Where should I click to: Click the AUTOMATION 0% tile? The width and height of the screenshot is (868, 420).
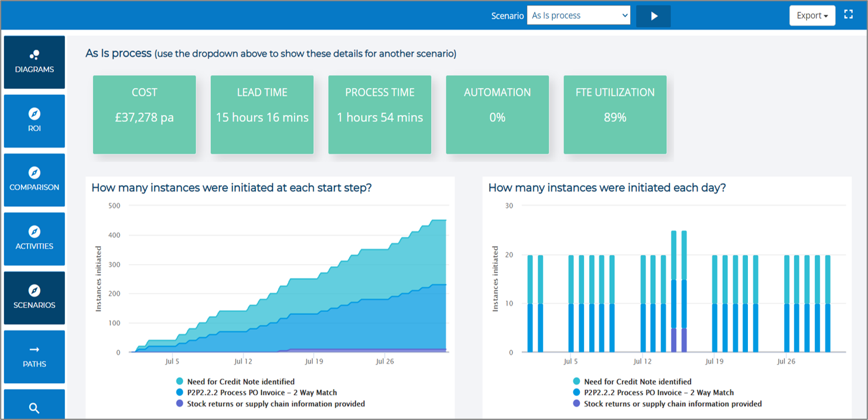pos(497,115)
